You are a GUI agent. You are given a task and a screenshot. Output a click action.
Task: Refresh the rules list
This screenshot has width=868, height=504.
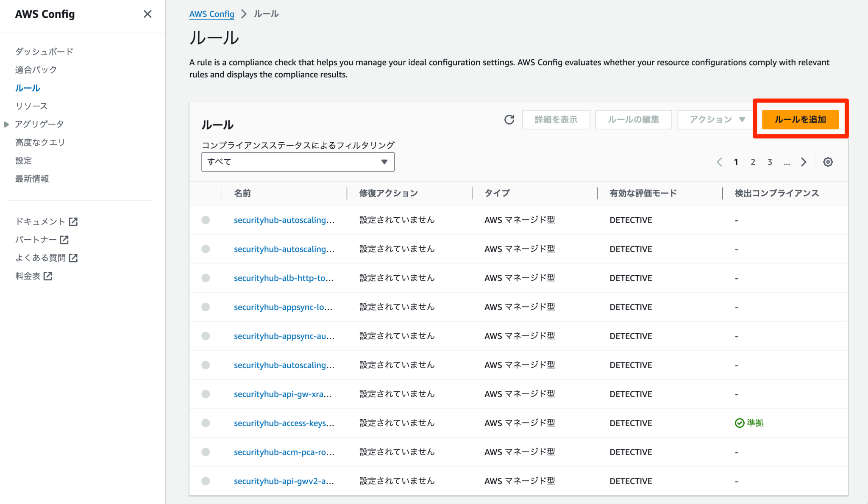click(509, 119)
